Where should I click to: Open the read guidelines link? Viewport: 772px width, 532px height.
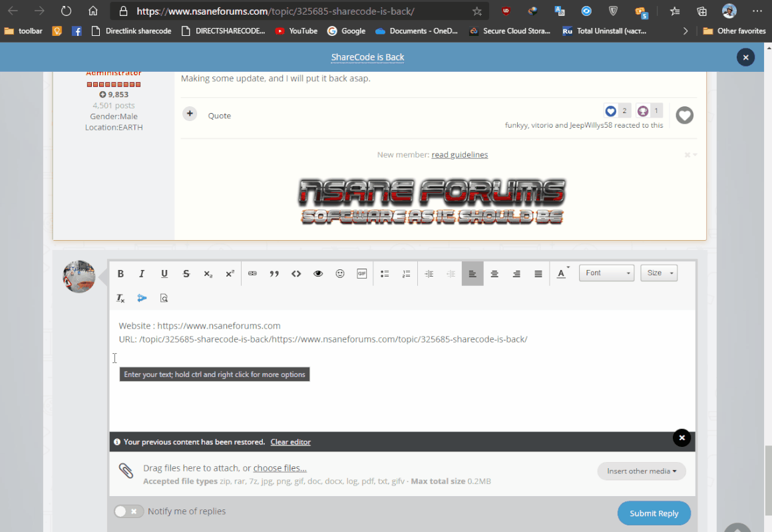tap(459, 154)
